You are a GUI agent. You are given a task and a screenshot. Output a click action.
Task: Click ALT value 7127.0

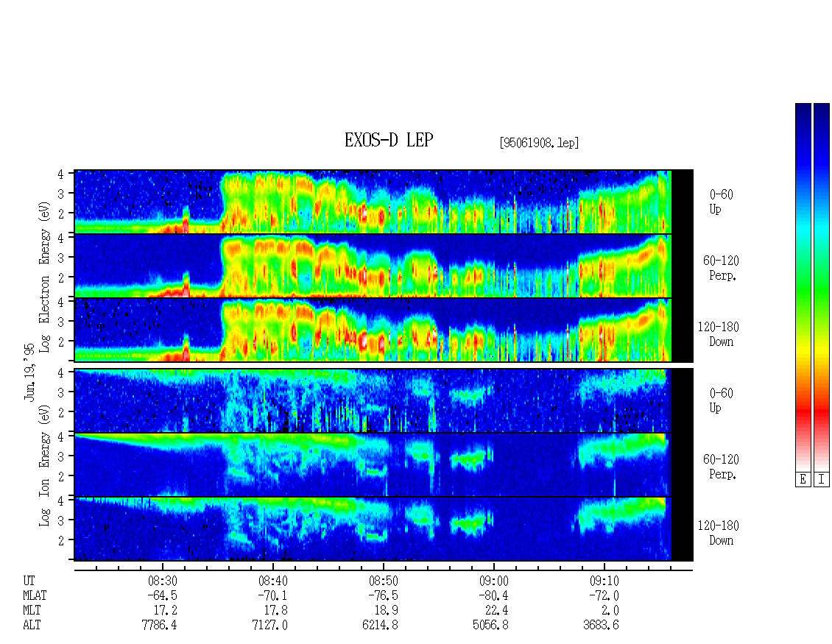coord(269,626)
